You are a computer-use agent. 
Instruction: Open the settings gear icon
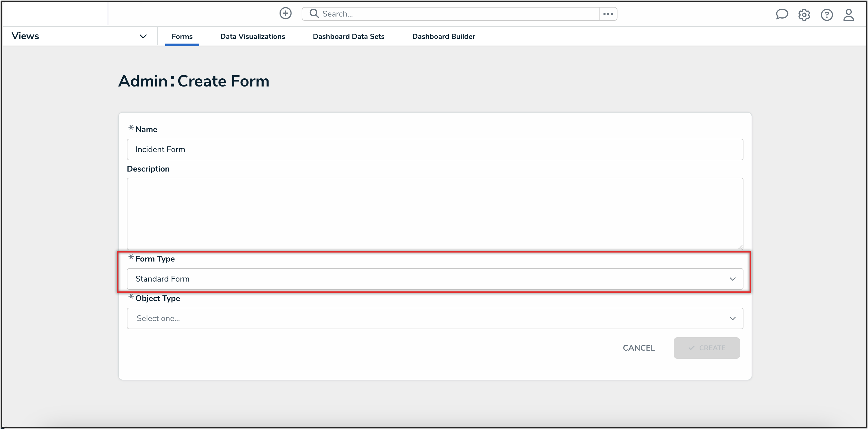click(x=804, y=15)
